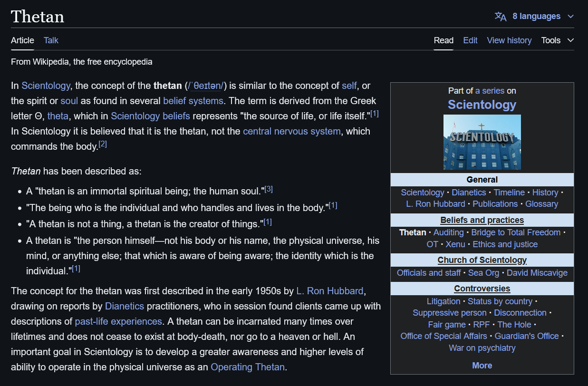
Task: Open the Guardian's Office link
Action: click(527, 336)
